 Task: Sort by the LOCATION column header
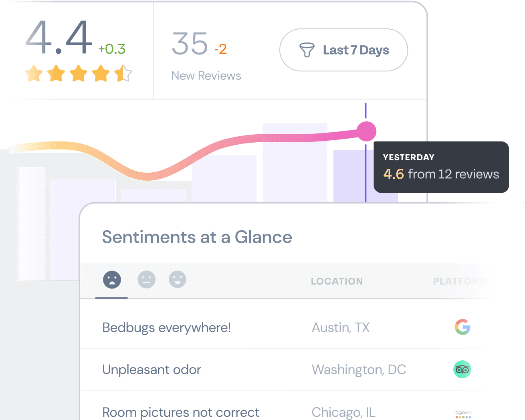[x=337, y=281]
